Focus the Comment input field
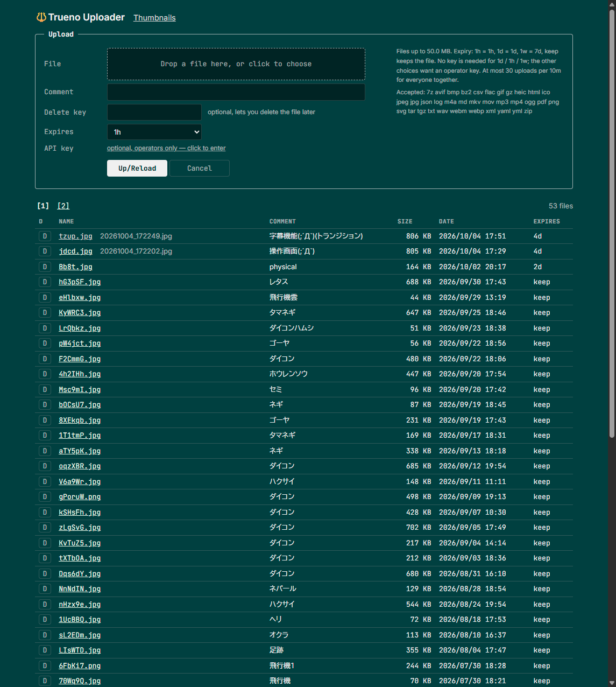The image size is (616, 687). click(236, 92)
